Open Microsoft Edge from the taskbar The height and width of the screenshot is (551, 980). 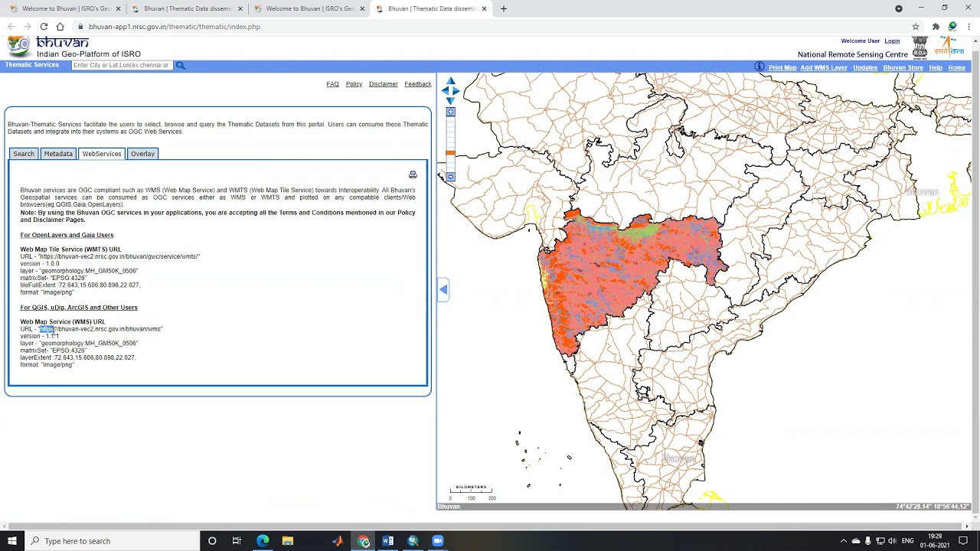263,541
